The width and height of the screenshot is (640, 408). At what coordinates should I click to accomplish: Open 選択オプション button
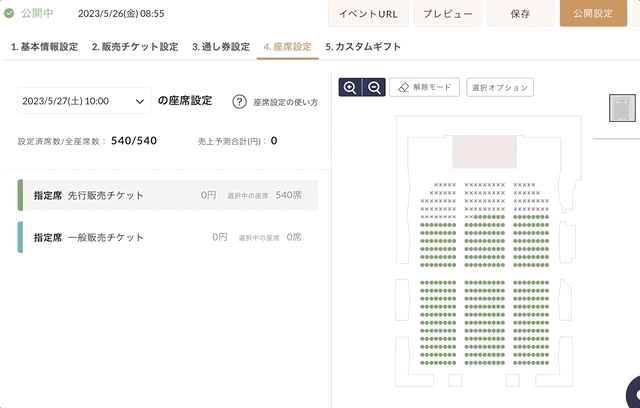click(x=500, y=87)
